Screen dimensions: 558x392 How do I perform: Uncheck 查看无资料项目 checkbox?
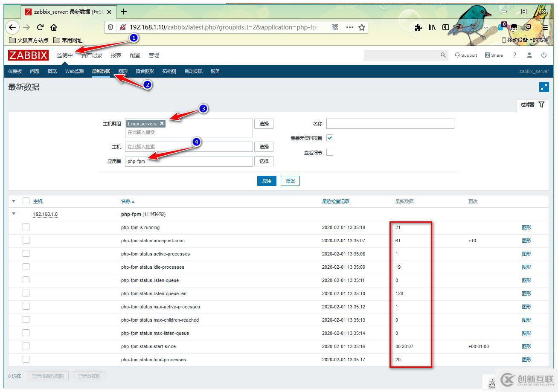329,137
